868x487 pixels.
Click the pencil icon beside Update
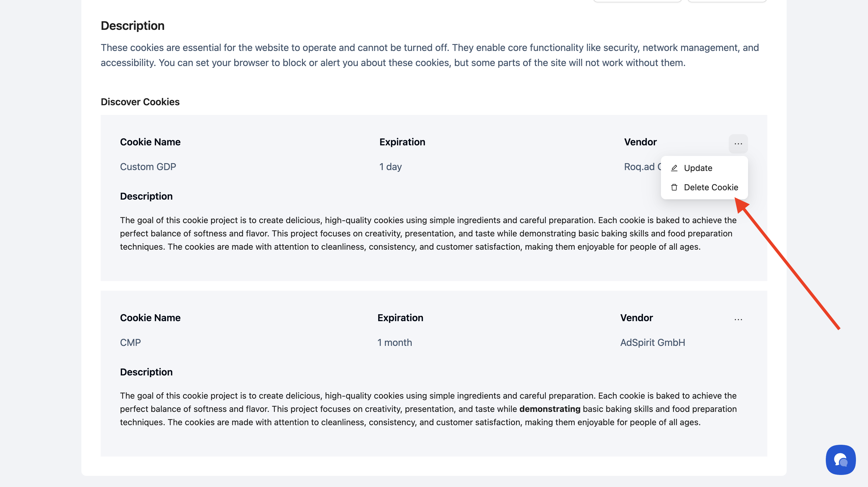[x=674, y=168]
